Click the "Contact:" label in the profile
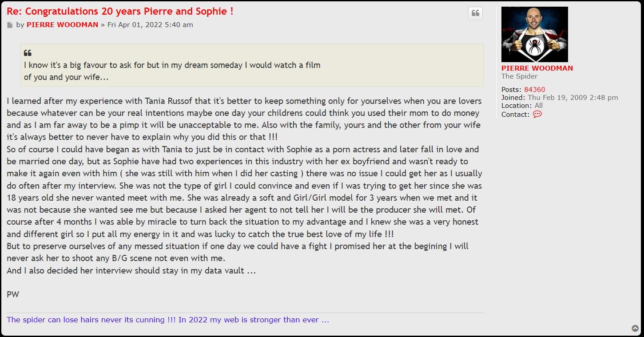The image size is (644, 337). point(515,115)
